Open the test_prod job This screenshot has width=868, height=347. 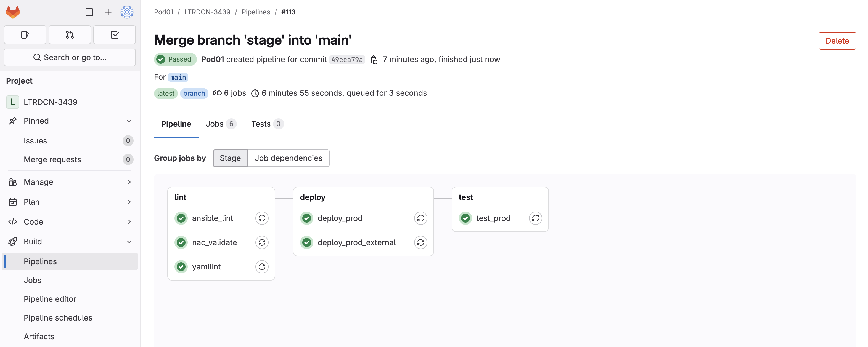(493, 218)
